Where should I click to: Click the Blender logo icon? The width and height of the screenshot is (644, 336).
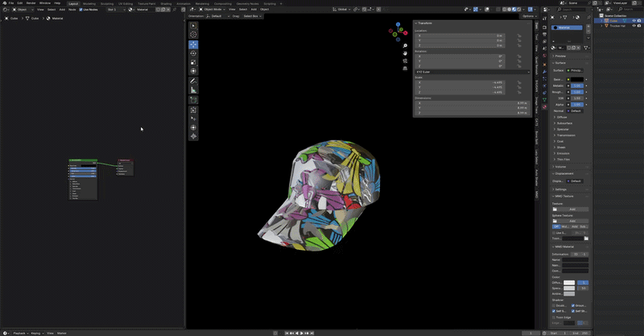click(x=3, y=2)
